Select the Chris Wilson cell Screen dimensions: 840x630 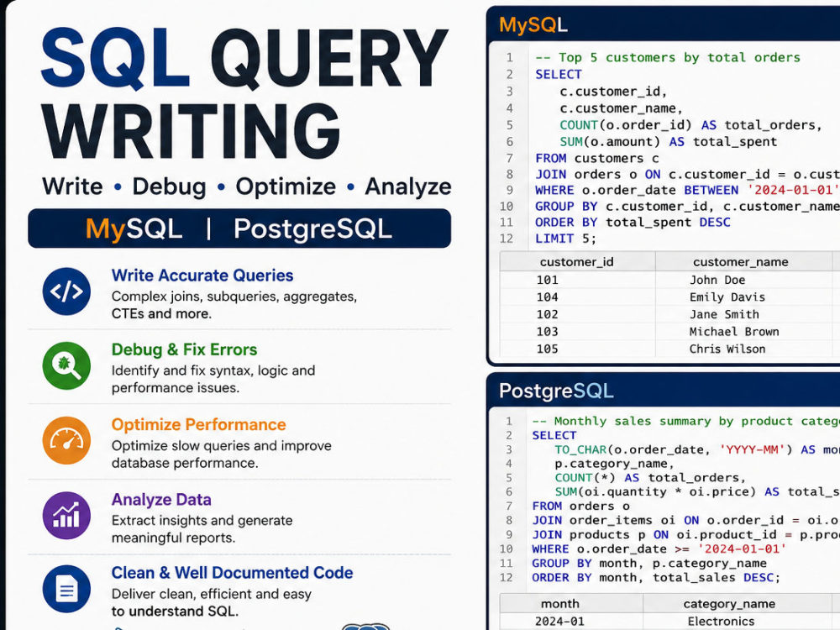coord(727,349)
